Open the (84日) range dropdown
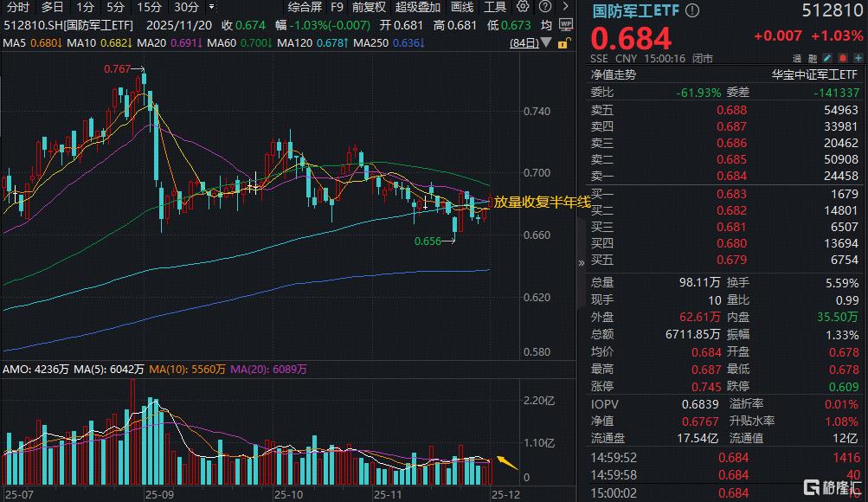 point(527,42)
